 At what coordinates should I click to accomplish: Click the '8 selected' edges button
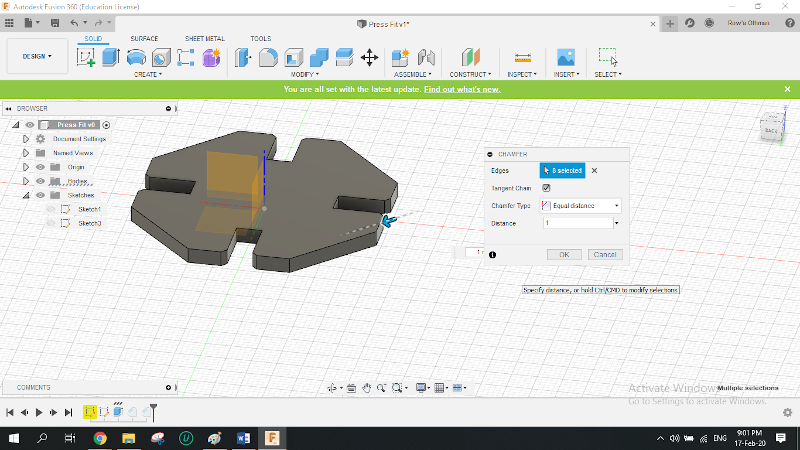tap(562, 170)
